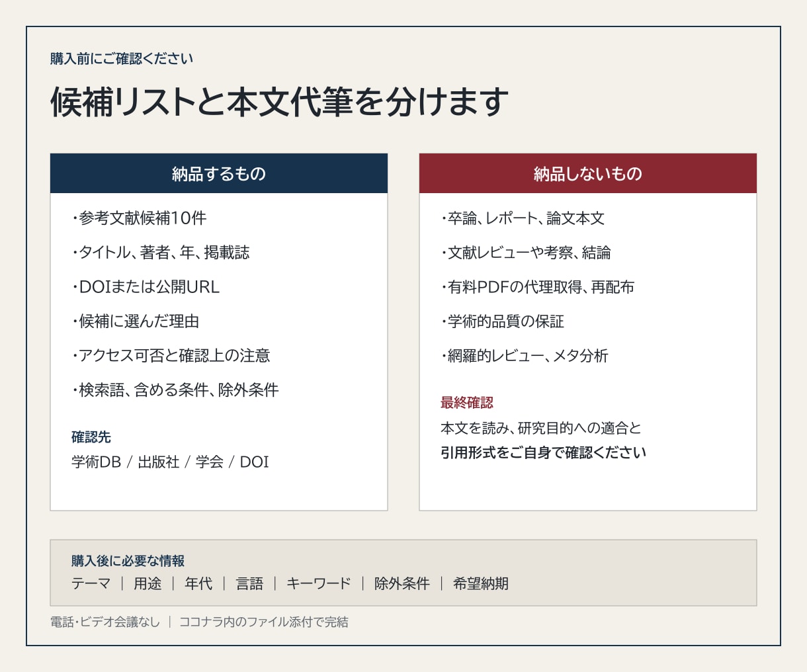Click the red 最終確認 label
The width and height of the screenshot is (807, 672).
click(467, 403)
